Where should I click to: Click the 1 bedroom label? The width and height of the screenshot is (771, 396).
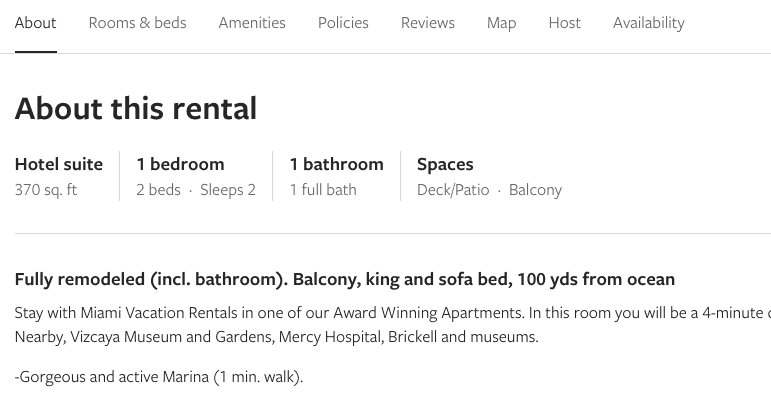[180, 164]
